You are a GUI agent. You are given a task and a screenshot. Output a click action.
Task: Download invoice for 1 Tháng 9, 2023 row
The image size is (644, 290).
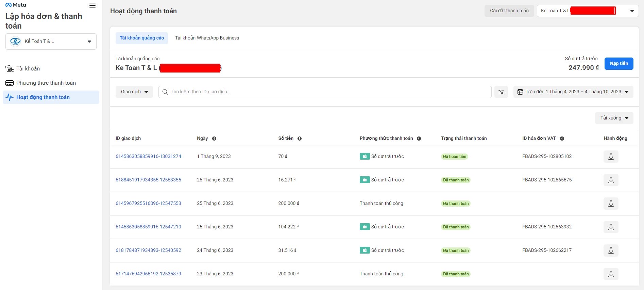pyautogui.click(x=611, y=157)
